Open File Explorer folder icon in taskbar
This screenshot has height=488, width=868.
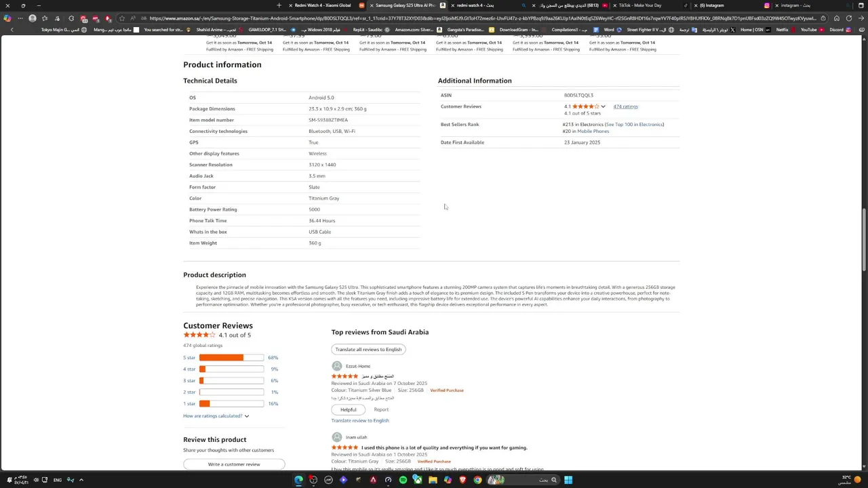[433, 480]
